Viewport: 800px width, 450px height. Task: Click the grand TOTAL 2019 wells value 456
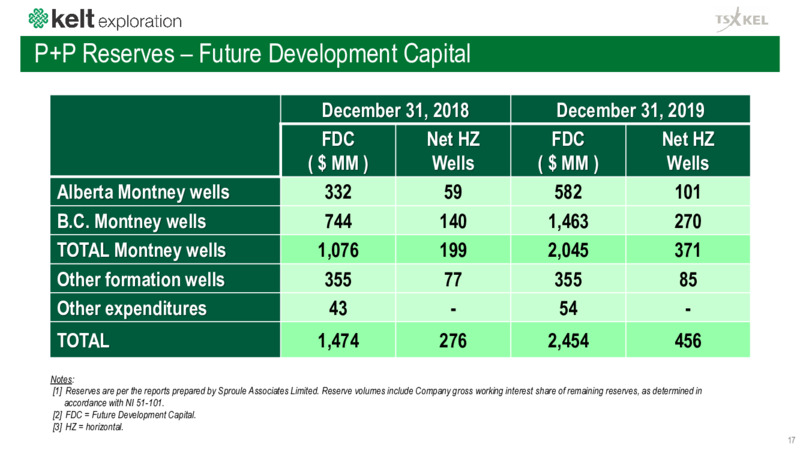tap(688, 341)
